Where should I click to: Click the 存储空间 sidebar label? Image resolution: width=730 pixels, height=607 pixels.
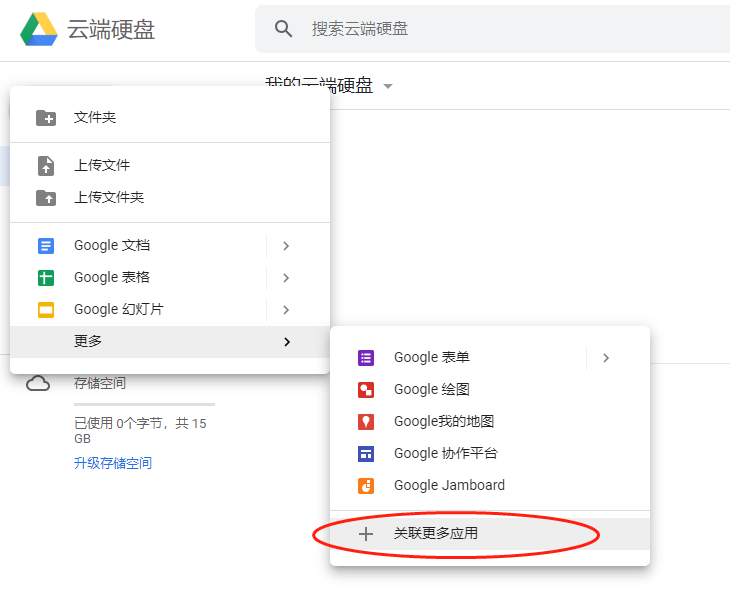click(100, 384)
